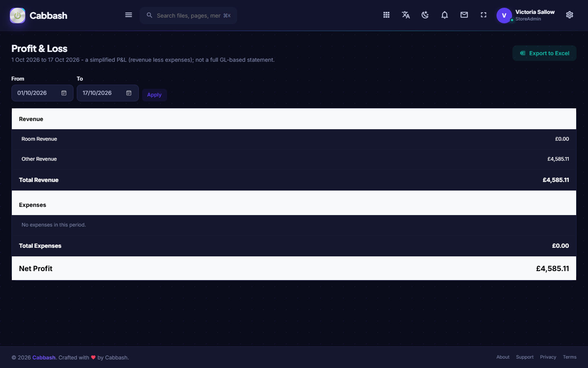
Task: Click the Total Revenue £4,585.11 value
Action: pos(556,180)
